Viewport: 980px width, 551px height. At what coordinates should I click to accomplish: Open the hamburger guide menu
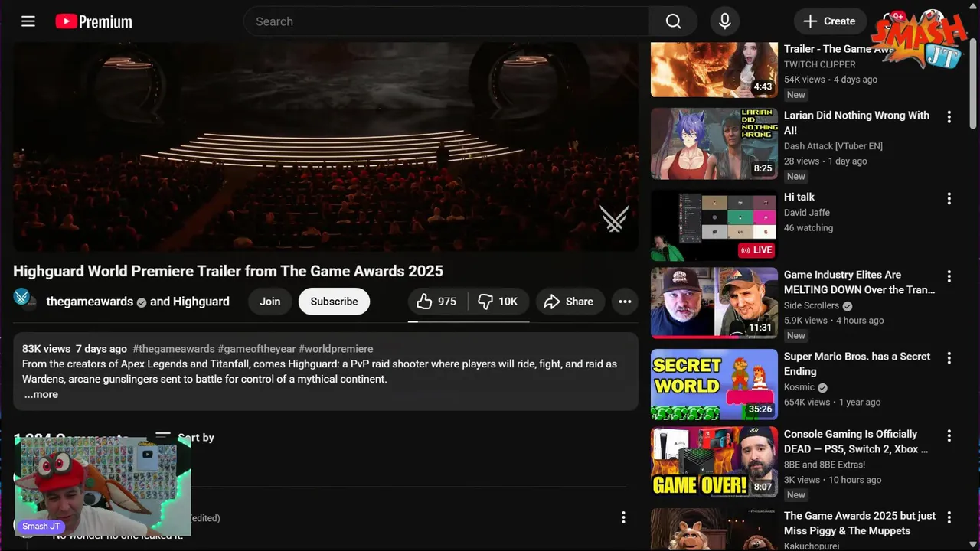[28, 21]
